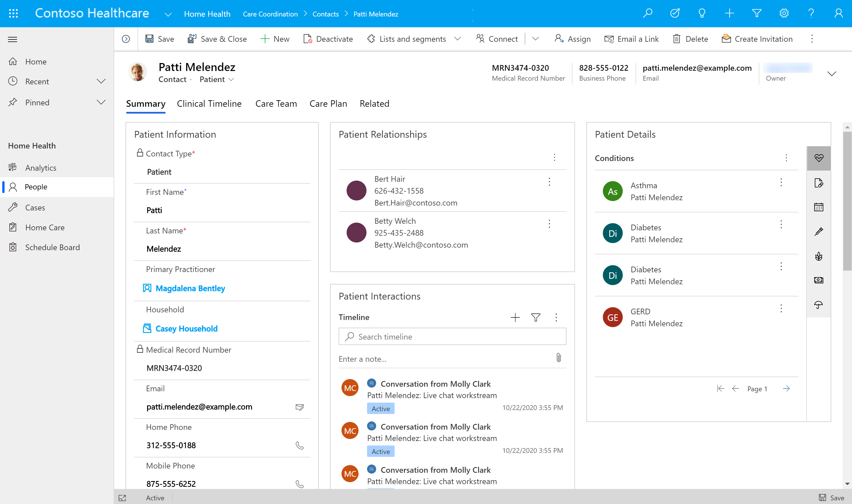Screen dimensions: 852x504
Task: Go to next page of Conditions
Action: click(x=786, y=388)
